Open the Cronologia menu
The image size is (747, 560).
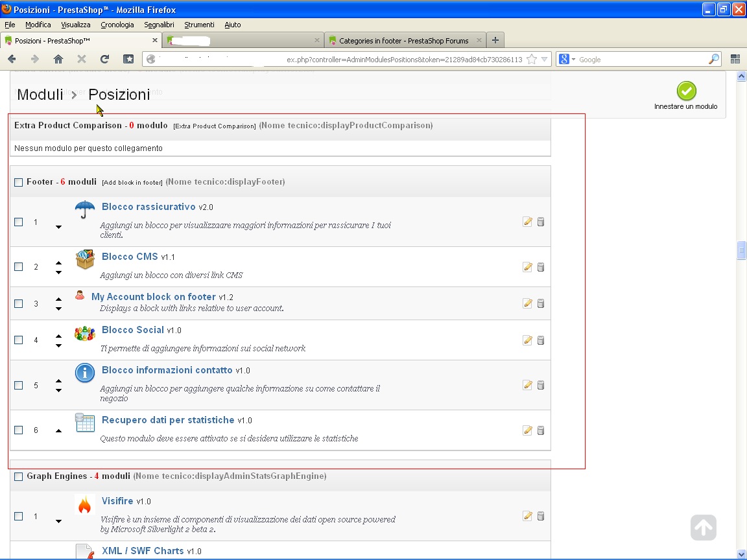(117, 25)
